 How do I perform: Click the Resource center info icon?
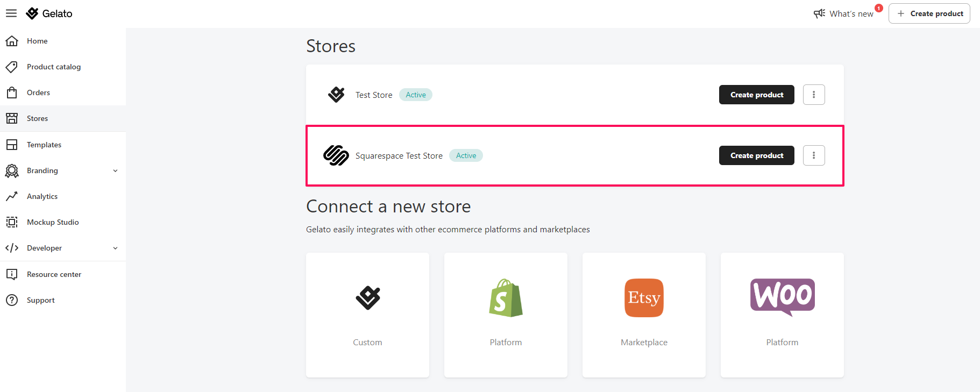pyautogui.click(x=12, y=274)
